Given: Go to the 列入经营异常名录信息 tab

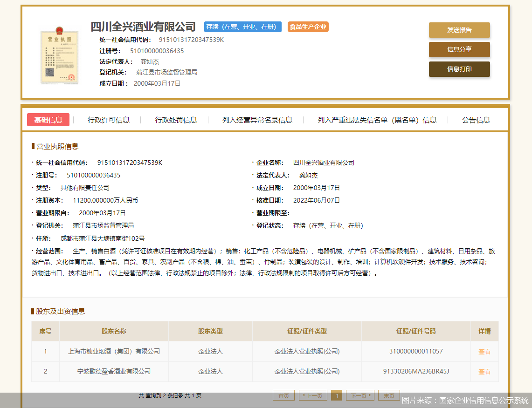Looking at the screenshot, I should 257,120.
